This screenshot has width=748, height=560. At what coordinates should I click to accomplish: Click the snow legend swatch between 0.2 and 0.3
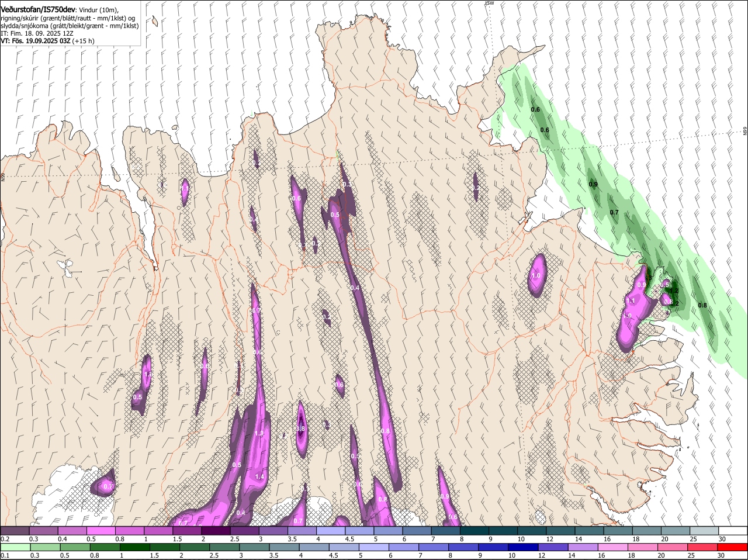click(15, 531)
